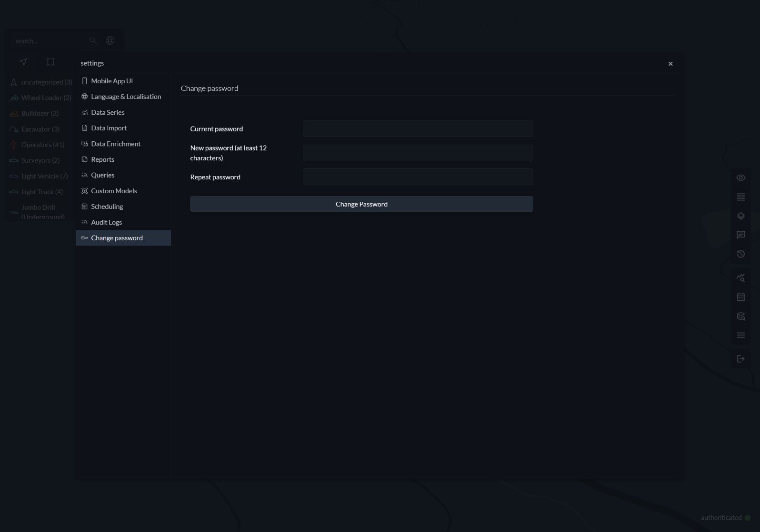Click the eye visibility icon in right toolbar
Screen dimensions: 760x532
pos(741,178)
